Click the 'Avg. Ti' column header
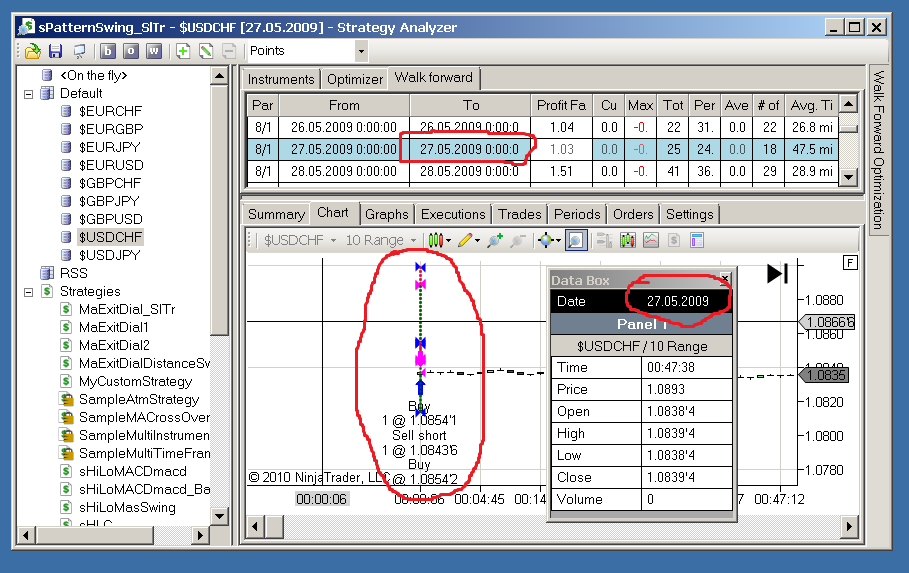Screen dimensions: 909x573 (812, 106)
